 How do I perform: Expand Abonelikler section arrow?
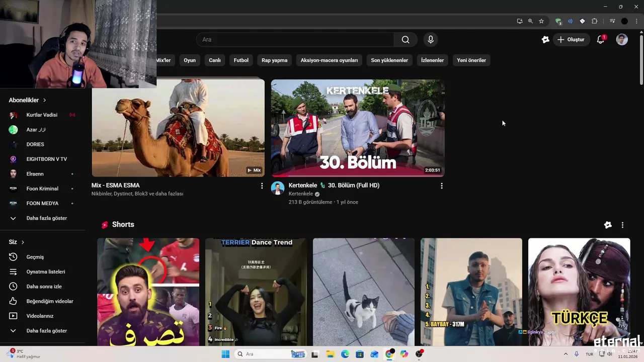[44, 101]
